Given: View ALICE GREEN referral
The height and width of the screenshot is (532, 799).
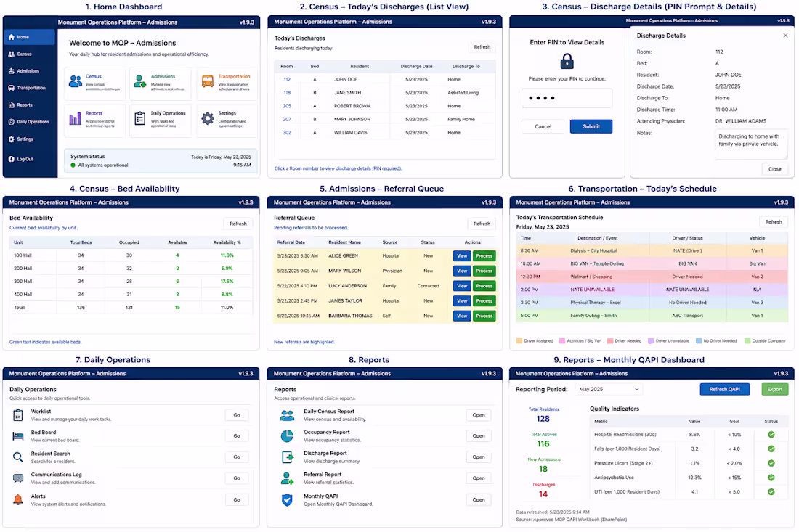Looking at the screenshot, I should (462, 256).
